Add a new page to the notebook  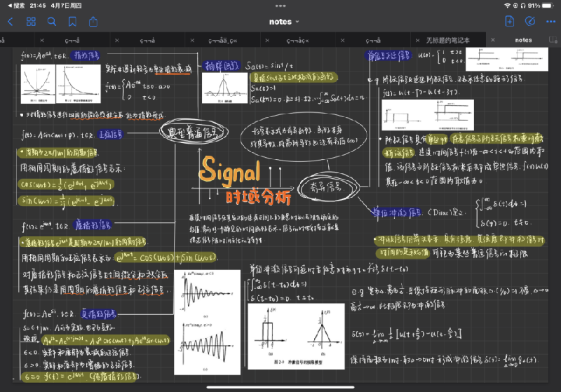click(510, 22)
